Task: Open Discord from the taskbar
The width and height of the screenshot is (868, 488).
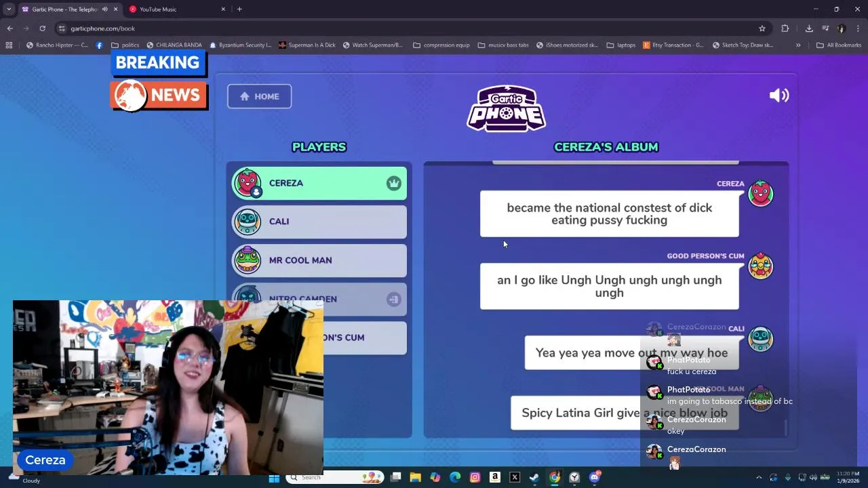Action: tap(595, 478)
